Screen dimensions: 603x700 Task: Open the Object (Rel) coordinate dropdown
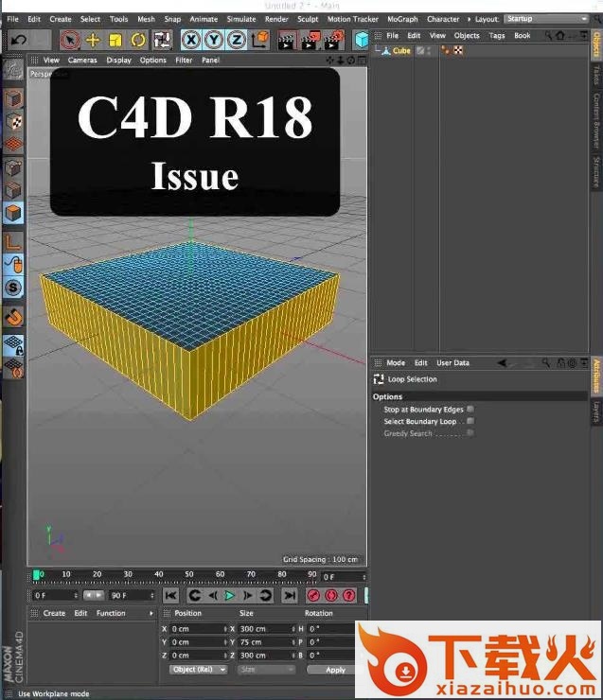coord(199,670)
